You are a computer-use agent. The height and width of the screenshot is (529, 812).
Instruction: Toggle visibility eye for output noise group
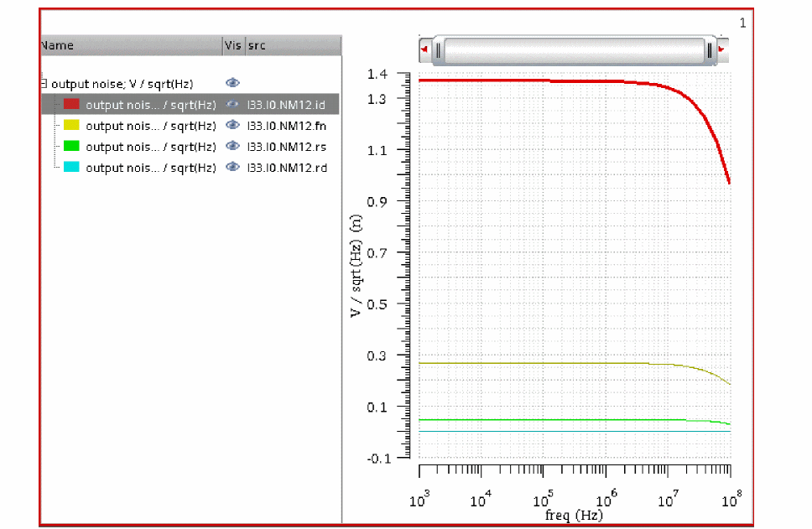point(233,83)
